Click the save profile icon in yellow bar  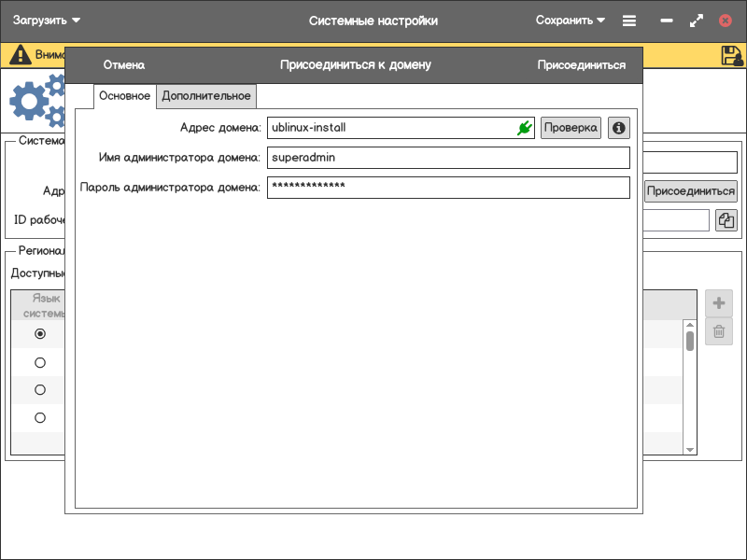(x=732, y=55)
